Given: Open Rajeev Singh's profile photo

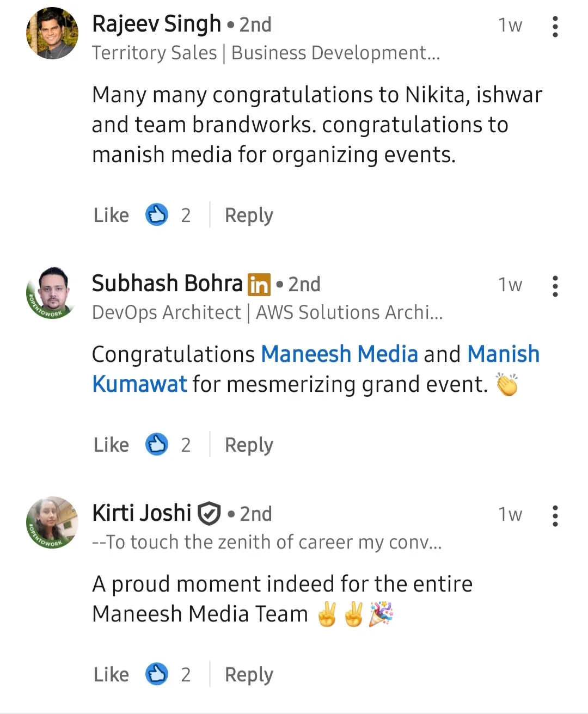Looking at the screenshot, I should point(52,33).
